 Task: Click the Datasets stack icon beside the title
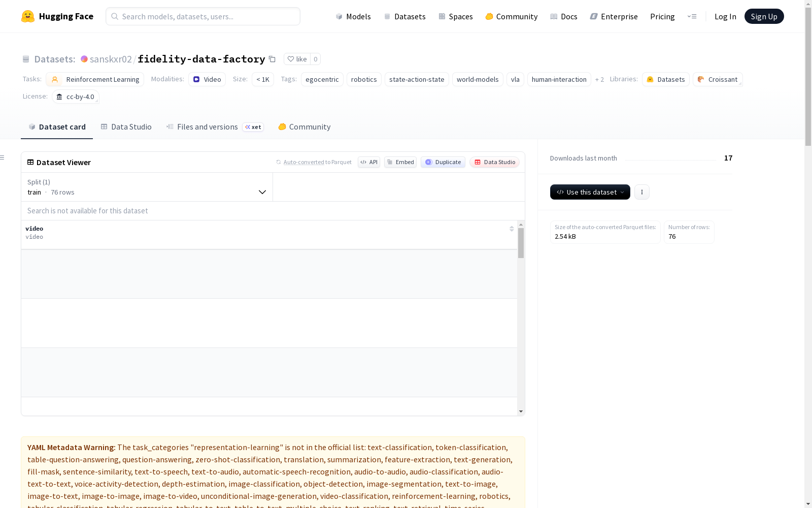pyautogui.click(x=26, y=59)
